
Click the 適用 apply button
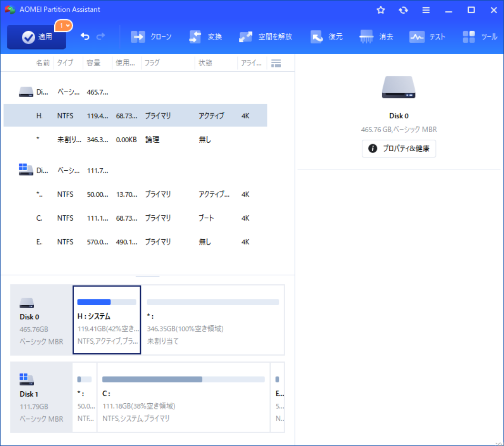coord(36,37)
